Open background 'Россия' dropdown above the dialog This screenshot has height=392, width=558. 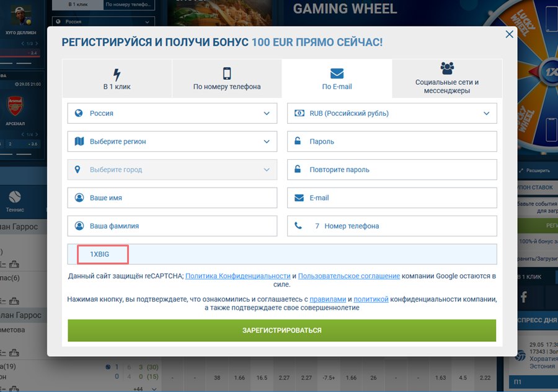point(103,22)
